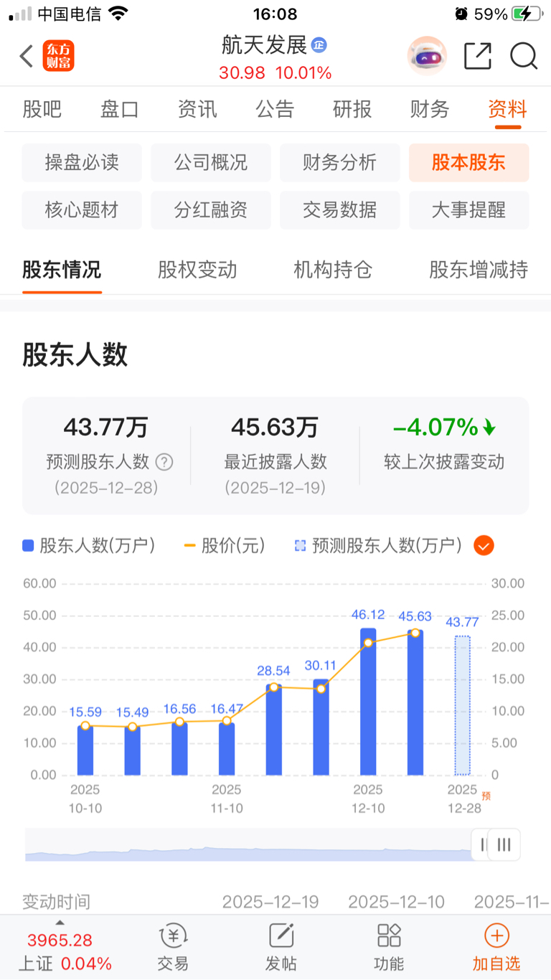Tap the question mark beside 预测股东人数
Screen dimensions: 551x980
(164, 462)
